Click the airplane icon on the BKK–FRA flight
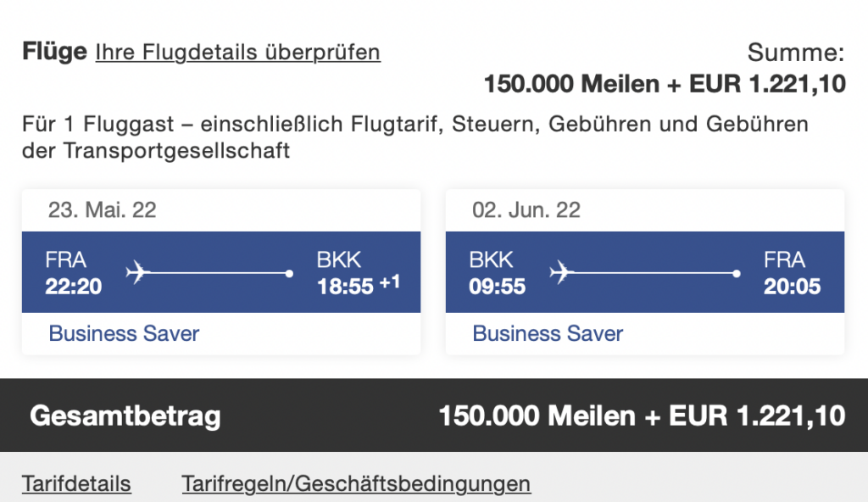 coord(561,273)
